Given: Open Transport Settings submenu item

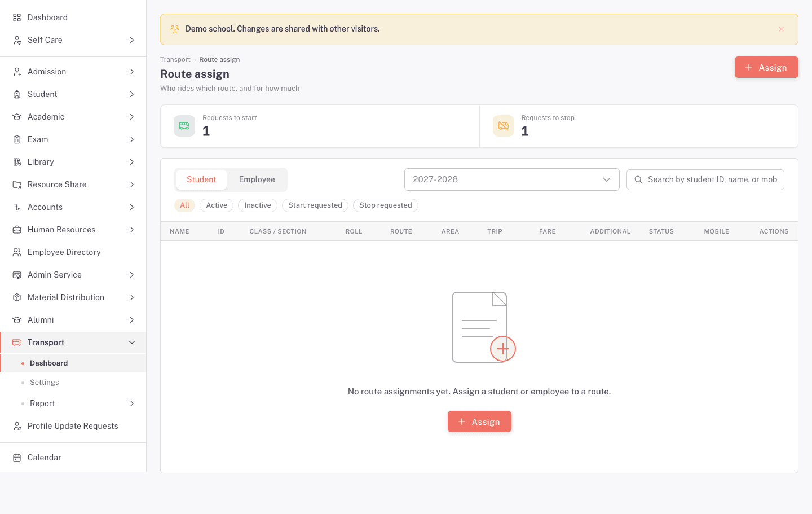Looking at the screenshot, I should tap(73, 383).
